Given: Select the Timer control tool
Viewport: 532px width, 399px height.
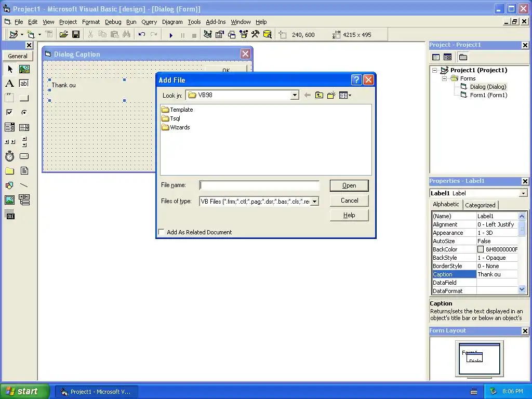Looking at the screenshot, I should pyautogui.click(x=10, y=156).
